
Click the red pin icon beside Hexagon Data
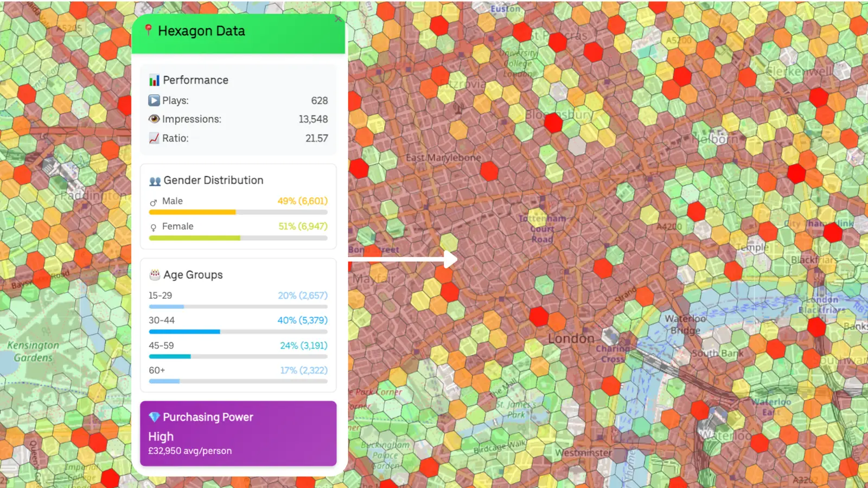click(x=148, y=30)
